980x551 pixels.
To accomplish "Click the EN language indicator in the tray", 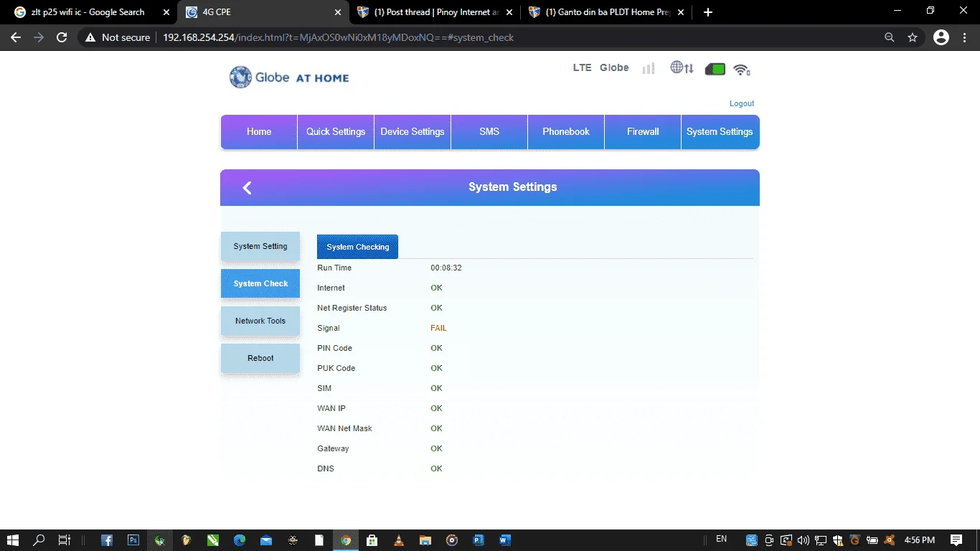I will pos(722,539).
